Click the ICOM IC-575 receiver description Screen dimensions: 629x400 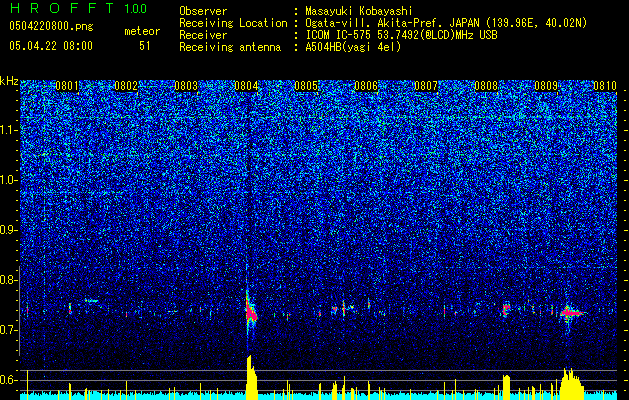pos(401,35)
